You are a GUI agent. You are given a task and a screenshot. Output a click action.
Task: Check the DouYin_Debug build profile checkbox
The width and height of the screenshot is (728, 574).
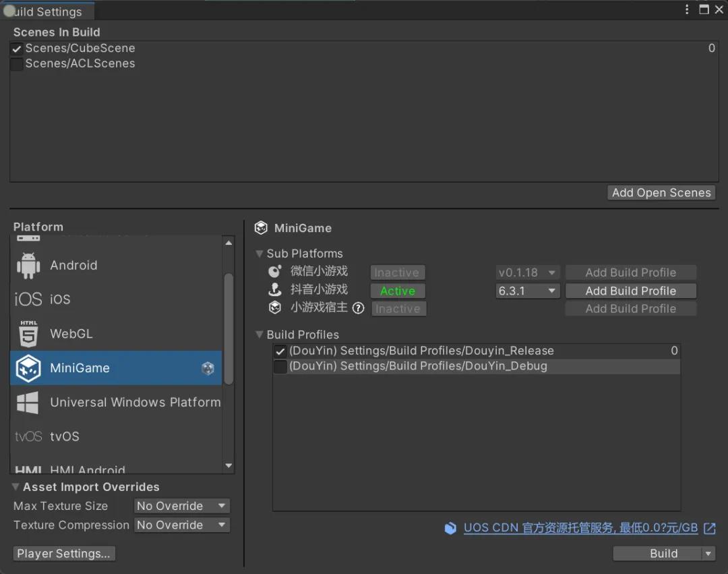pyautogui.click(x=280, y=367)
